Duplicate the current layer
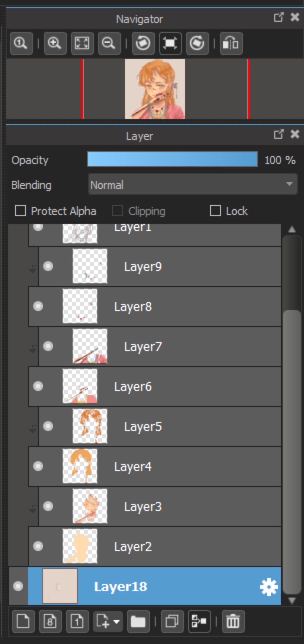The image size is (304, 644). coord(172,621)
